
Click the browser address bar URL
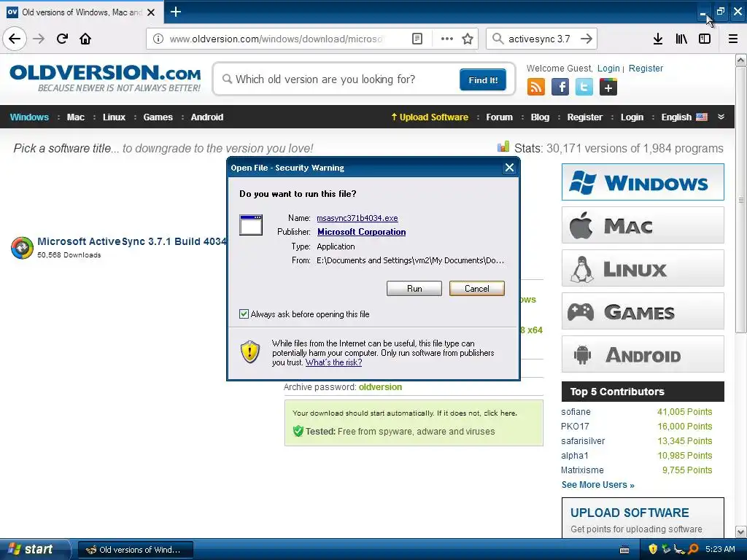(276, 39)
